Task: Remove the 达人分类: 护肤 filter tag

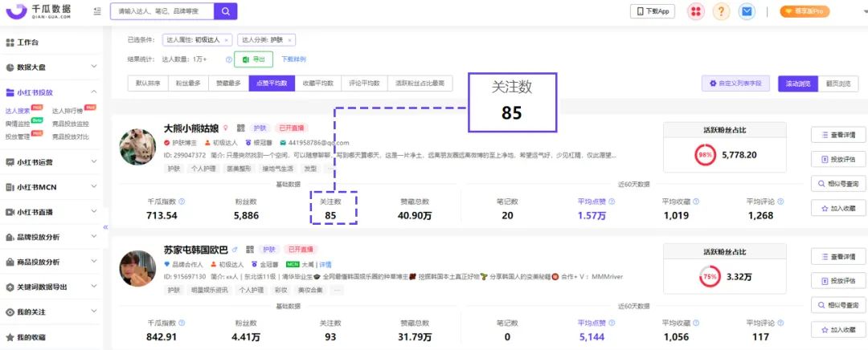Action: 289,40
